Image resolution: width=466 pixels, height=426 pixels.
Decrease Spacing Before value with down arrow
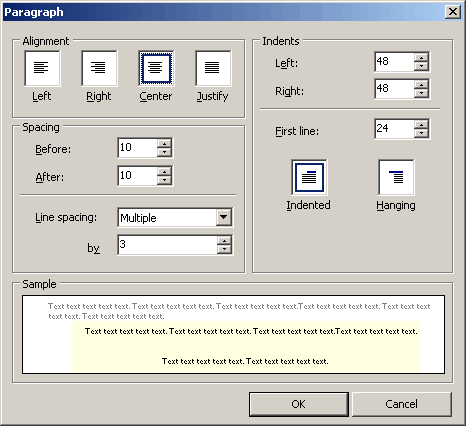click(x=164, y=152)
